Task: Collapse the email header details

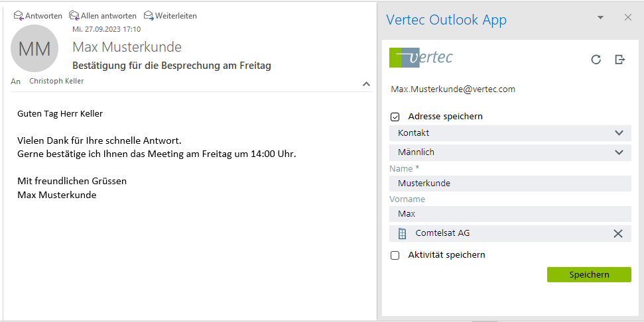Action: point(366,84)
